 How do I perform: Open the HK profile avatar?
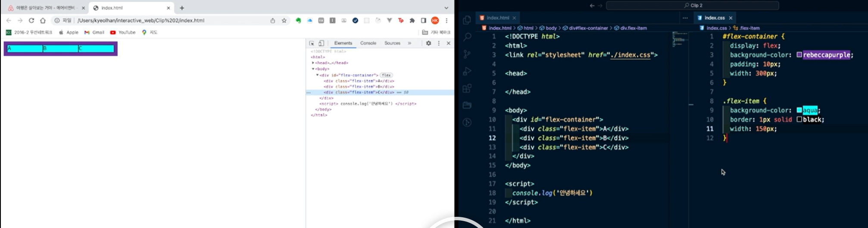click(x=435, y=20)
